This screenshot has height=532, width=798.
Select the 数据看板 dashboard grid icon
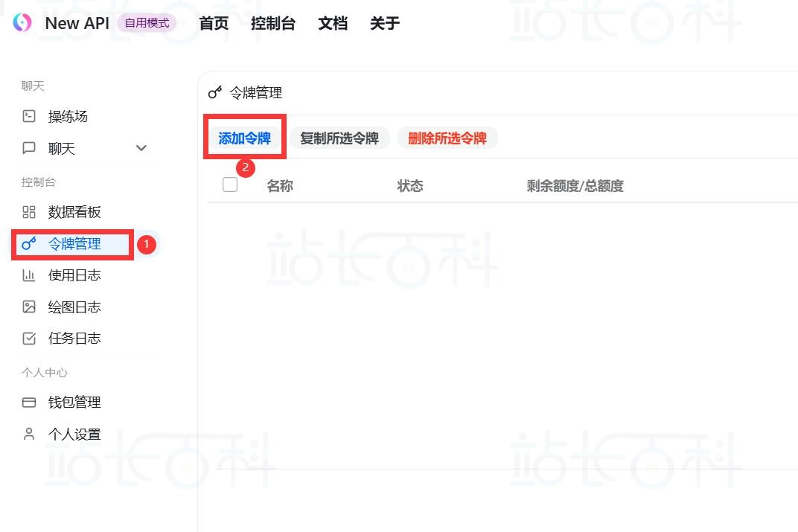[x=29, y=212]
